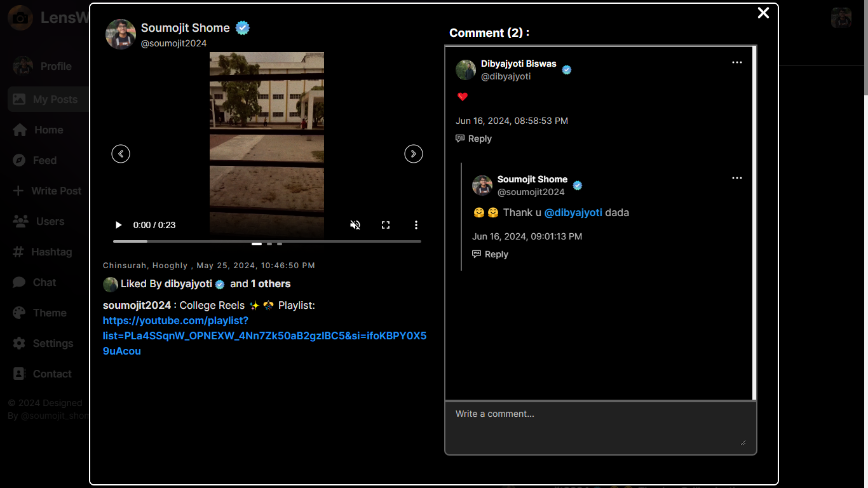Image resolution: width=868 pixels, height=488 pixels.
Task: Click the red heart emoji comment
Action: click(463, 97)
